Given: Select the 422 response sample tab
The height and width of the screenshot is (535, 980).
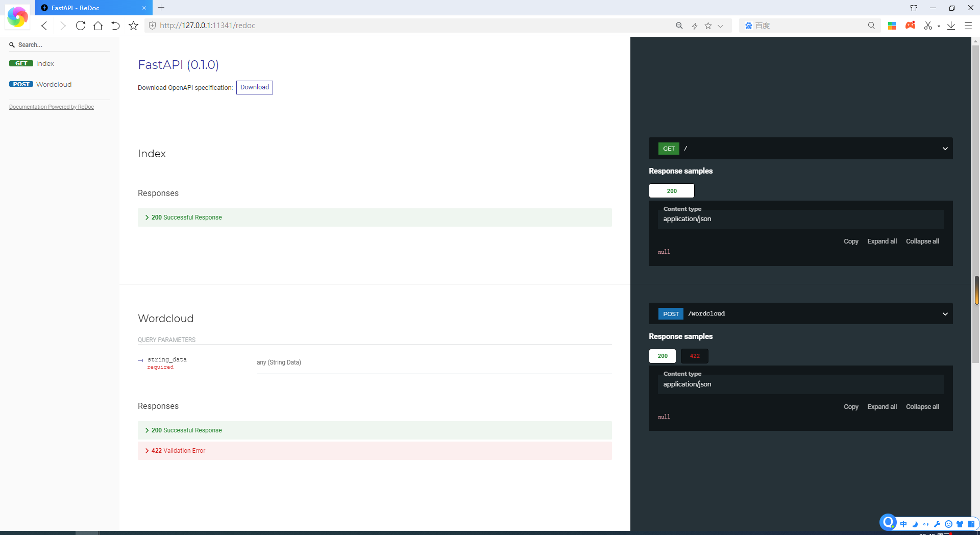Looking at the screenshot, I should (x=694, y=356).
